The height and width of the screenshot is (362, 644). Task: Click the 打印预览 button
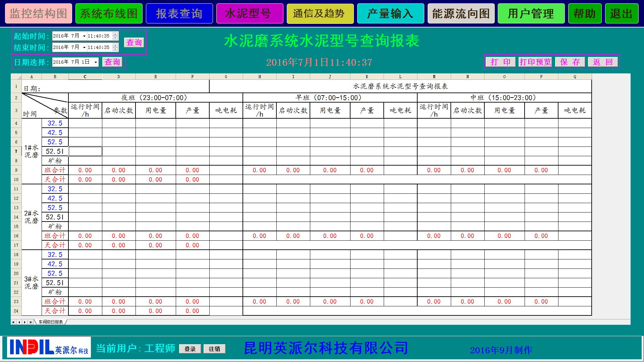click(x=535, y=62)
